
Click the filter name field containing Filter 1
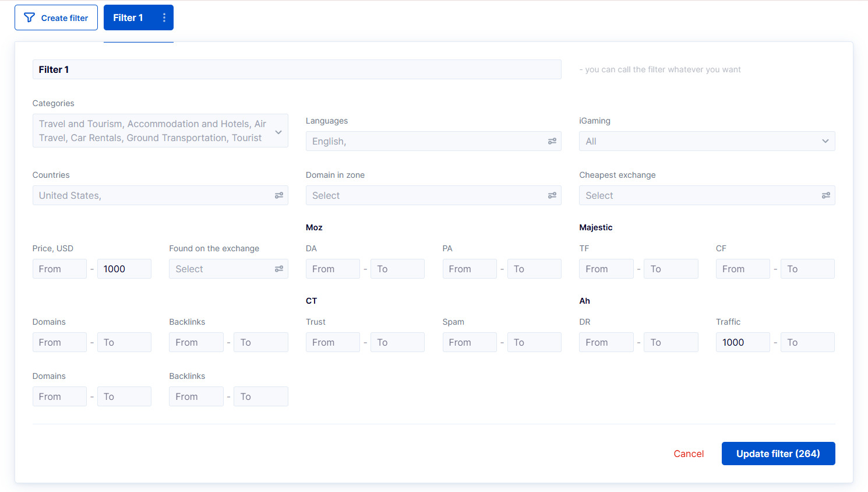(297, 69)
